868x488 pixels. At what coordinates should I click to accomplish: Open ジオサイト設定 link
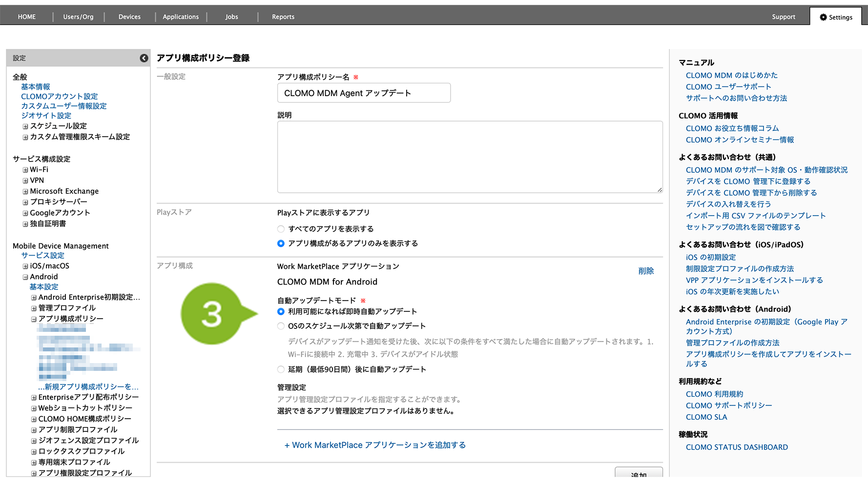click(46, 116)
